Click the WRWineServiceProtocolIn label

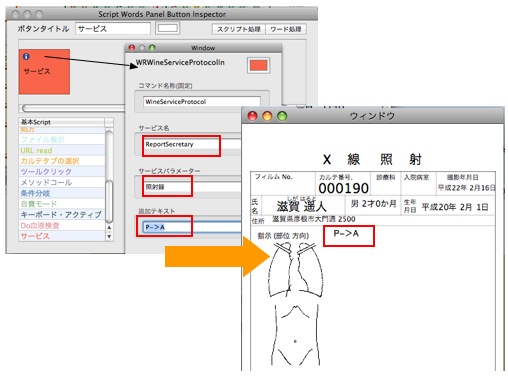pos(180,62)
